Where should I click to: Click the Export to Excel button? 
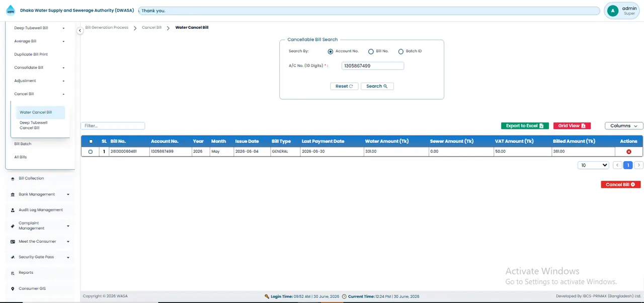(x=525, y=126)
